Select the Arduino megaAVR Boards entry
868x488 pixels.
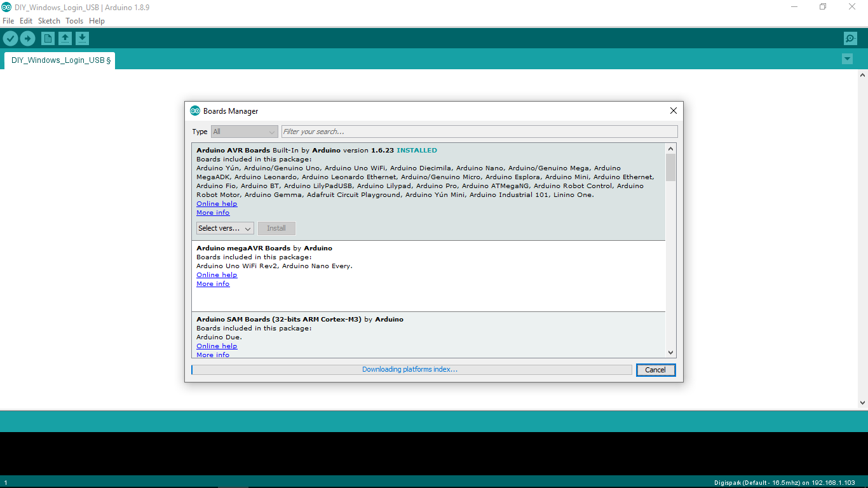(x=428, y=276)
